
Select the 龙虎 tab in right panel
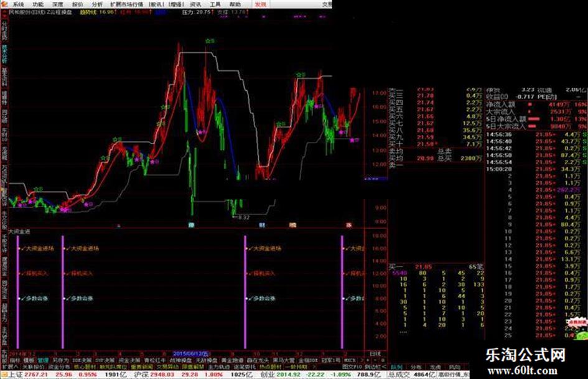pyautogui.click(x=435, y=367)
